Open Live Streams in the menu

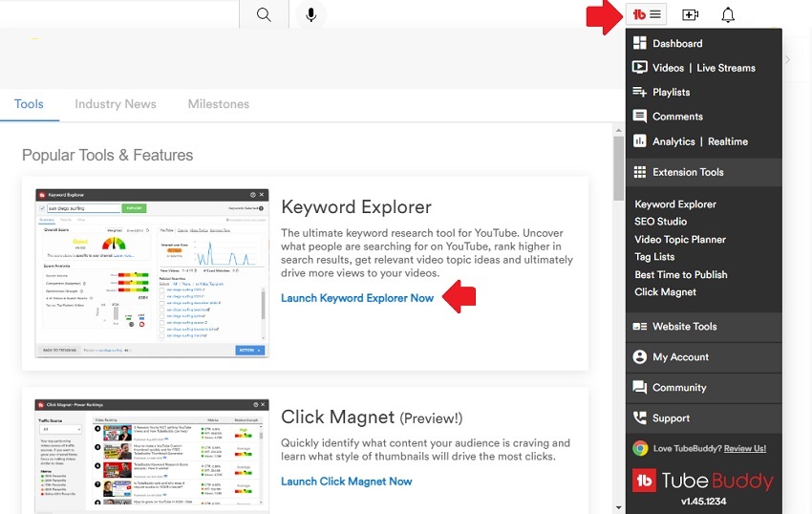pos(726,68)
